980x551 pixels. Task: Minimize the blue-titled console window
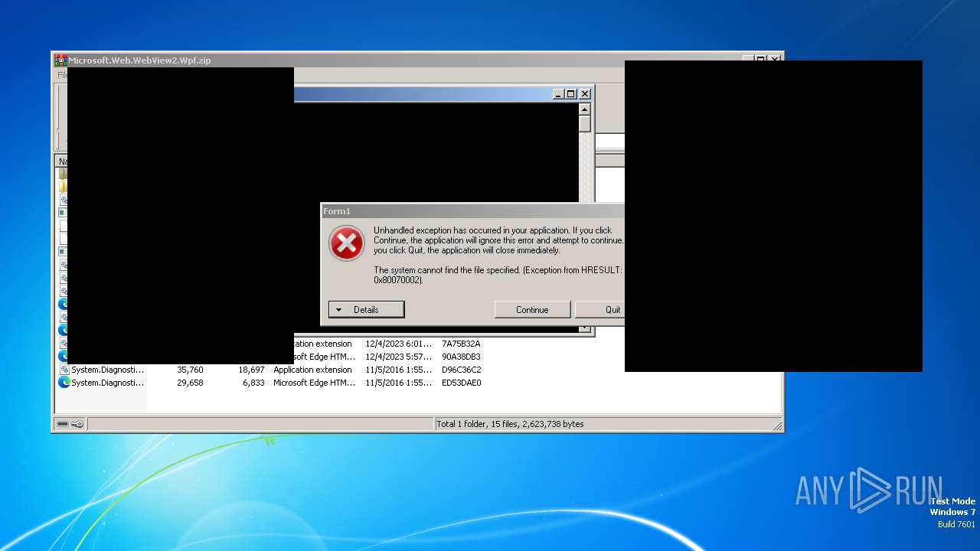tap(558, 94)
